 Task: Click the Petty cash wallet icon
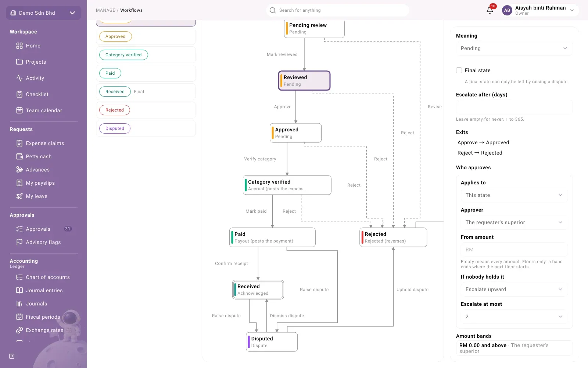coord(19,156)
